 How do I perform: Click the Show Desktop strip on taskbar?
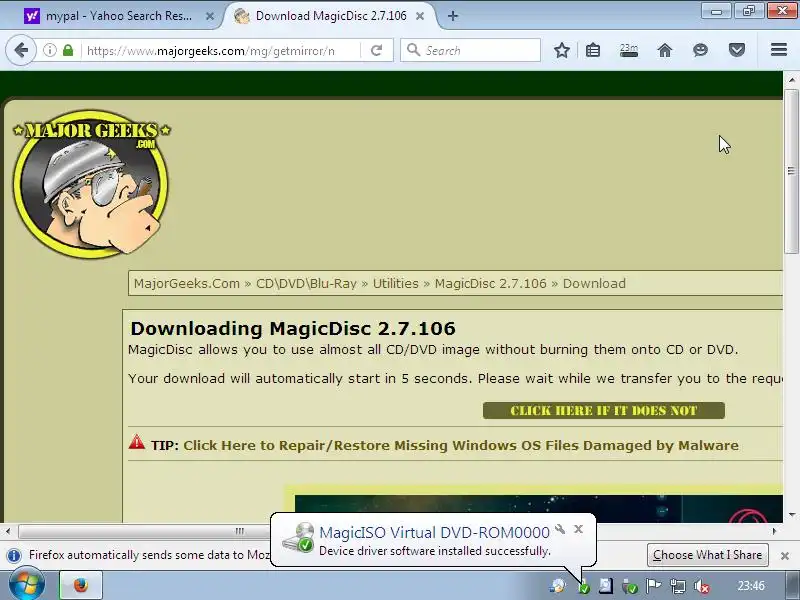click(793, 585)
